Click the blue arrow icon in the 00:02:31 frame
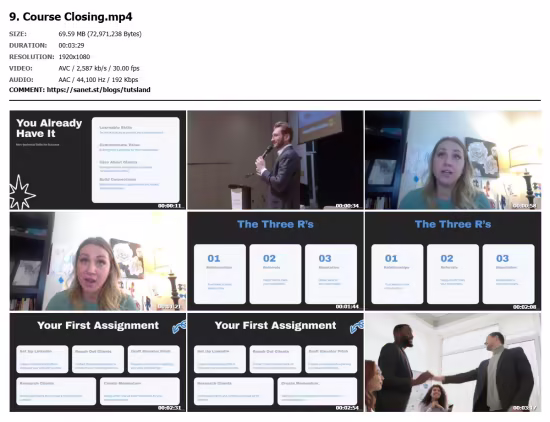Screen dimensions: 550x422 click(179, 327)
